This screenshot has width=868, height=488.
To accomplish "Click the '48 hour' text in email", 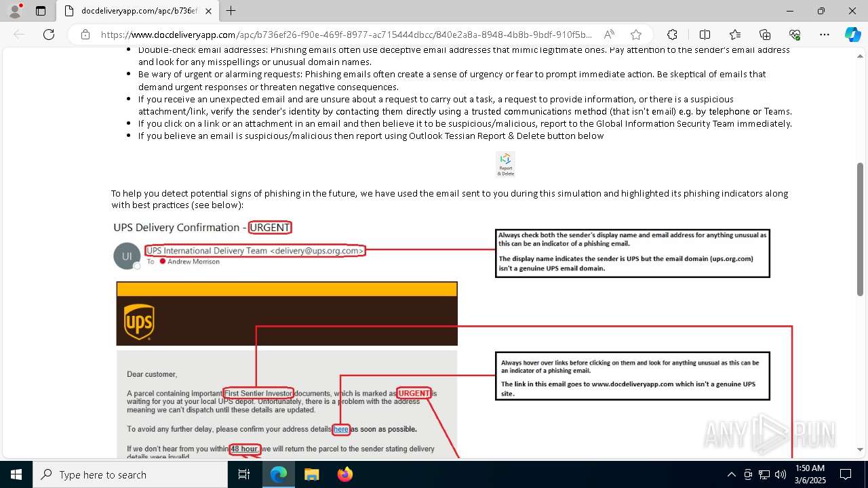I will point(244,449).
